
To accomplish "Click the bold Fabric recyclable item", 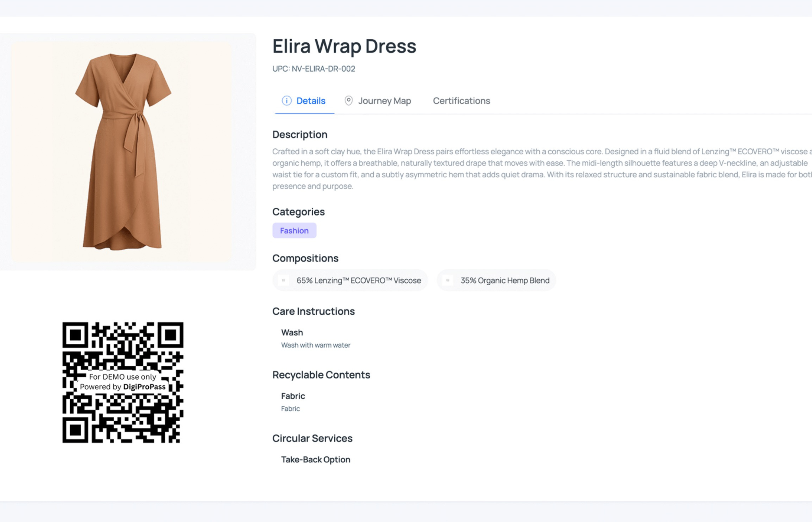I will (x=293, y=396).
